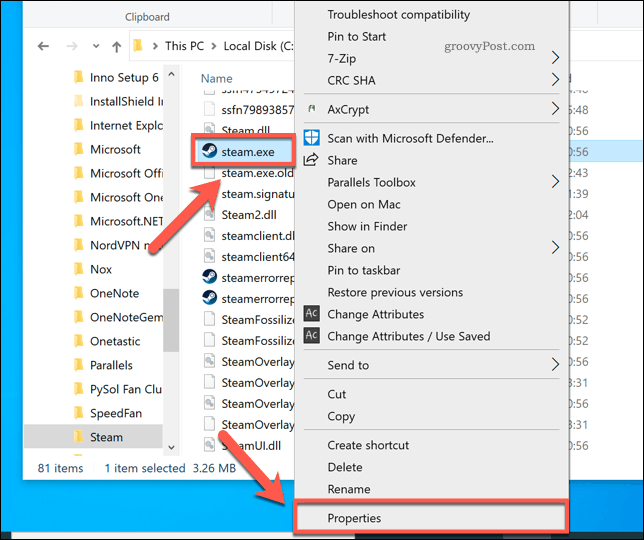Select Create shortcut
The width and height of the screenshot is (644, 540).
[x=368, y=445]
